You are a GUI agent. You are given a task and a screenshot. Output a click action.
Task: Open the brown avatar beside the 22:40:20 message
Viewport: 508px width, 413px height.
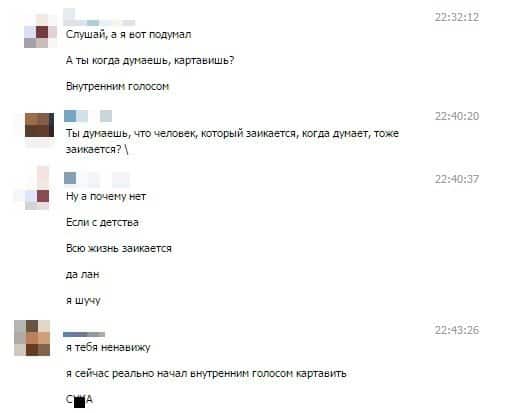tap(39, 125)
